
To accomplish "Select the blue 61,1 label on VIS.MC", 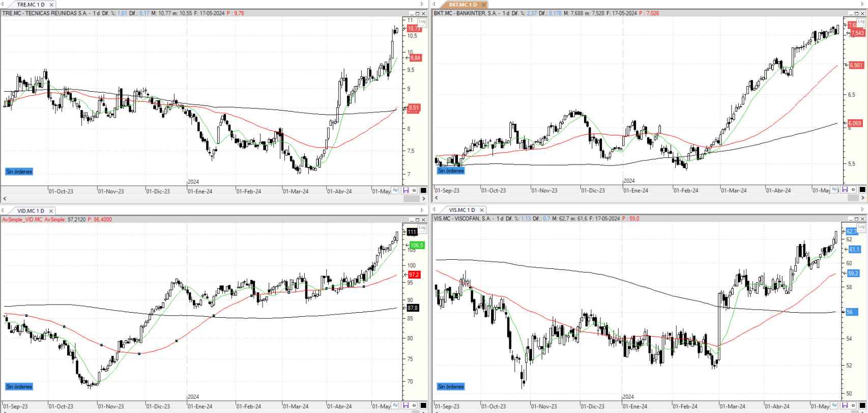I will coord(855,250).
